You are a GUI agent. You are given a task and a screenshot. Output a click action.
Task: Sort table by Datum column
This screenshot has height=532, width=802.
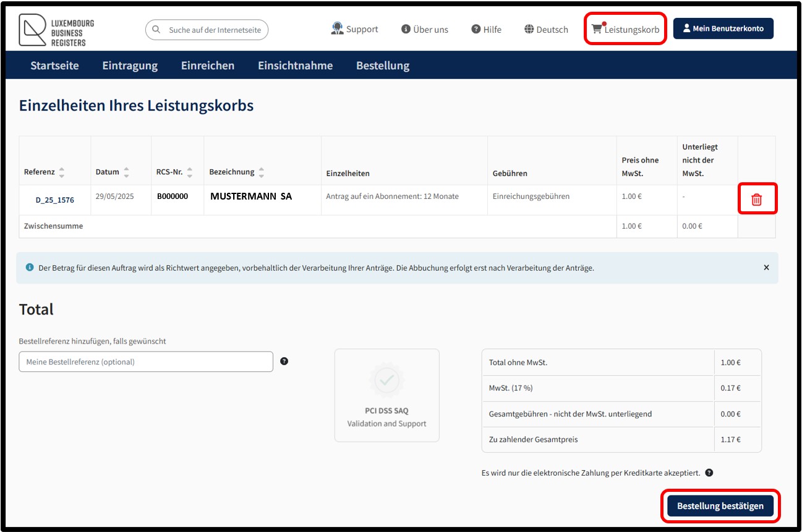point(126,172)
